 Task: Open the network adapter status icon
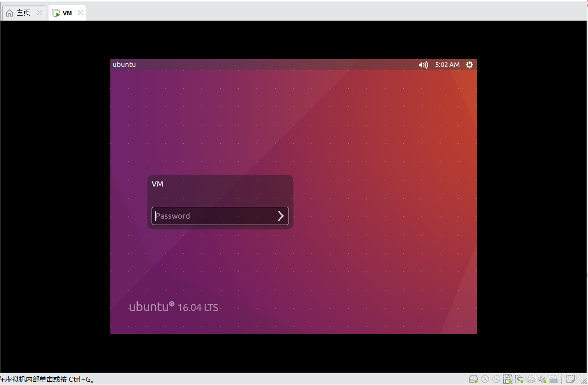[x=519, y=379]
